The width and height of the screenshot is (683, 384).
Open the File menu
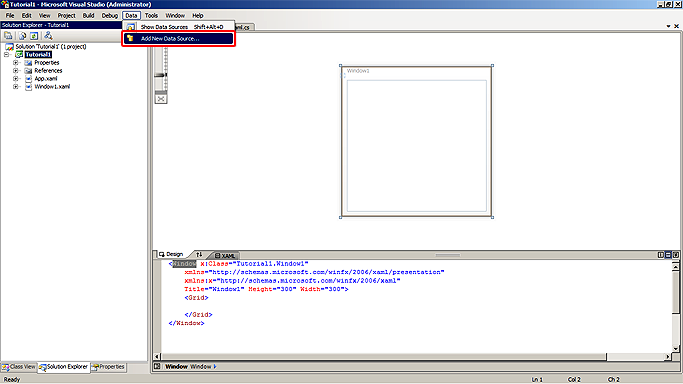point(10,15)
